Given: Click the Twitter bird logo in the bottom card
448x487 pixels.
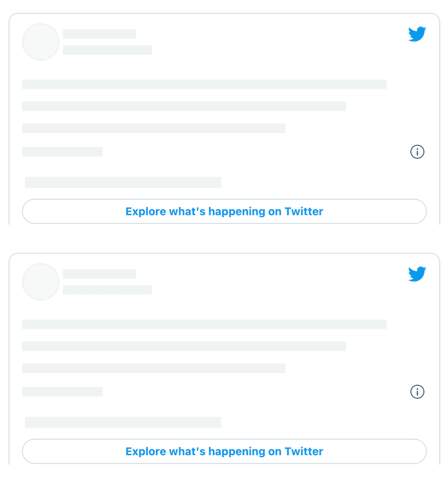Looking at the screenshot, I should (x=417, y=274).
